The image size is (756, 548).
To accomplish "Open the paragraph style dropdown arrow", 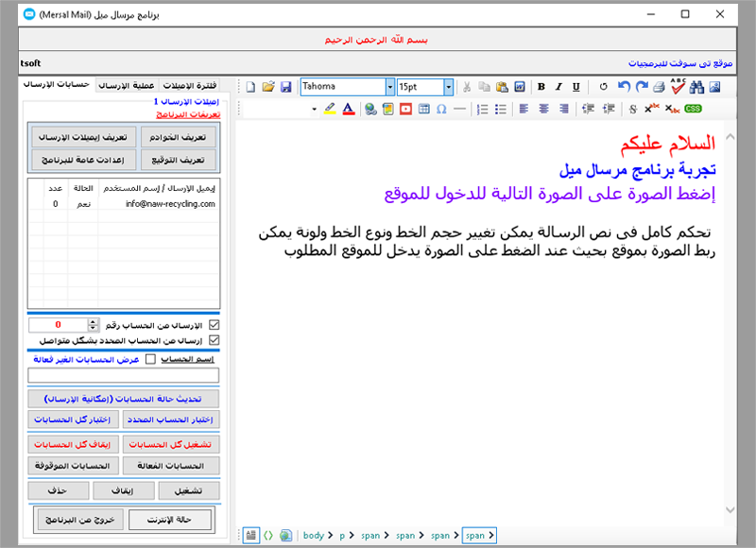I will pyautogui.click(x=315, y=110).
